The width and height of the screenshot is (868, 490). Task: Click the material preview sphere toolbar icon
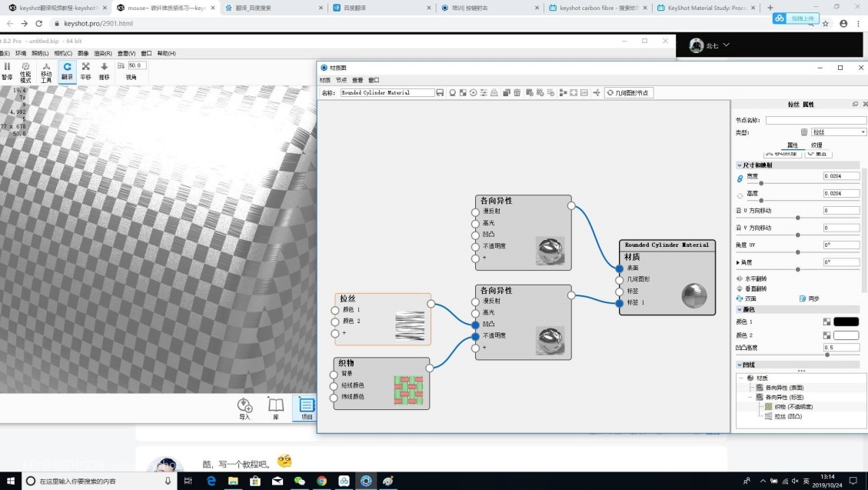click(x=452, y=93)
